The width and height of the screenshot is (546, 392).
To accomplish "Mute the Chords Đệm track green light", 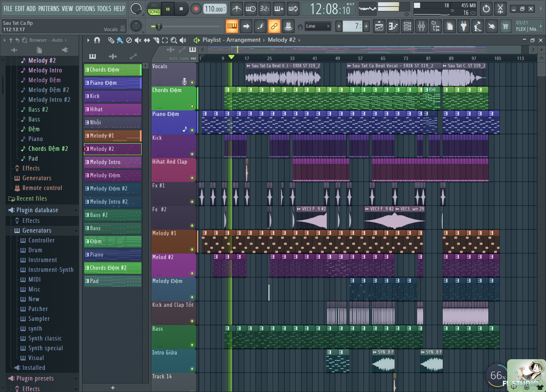I will (x=192, y=107).
